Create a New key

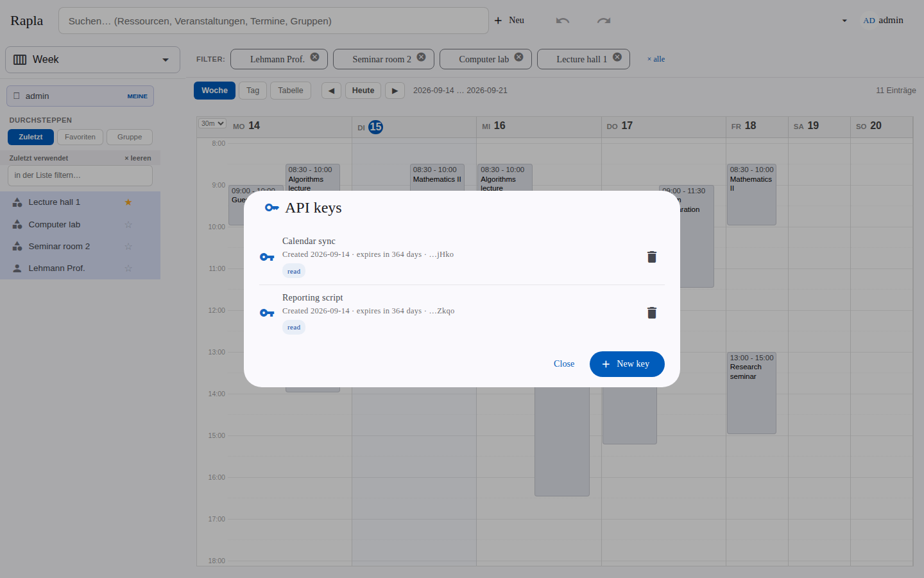tap(627, 364)
